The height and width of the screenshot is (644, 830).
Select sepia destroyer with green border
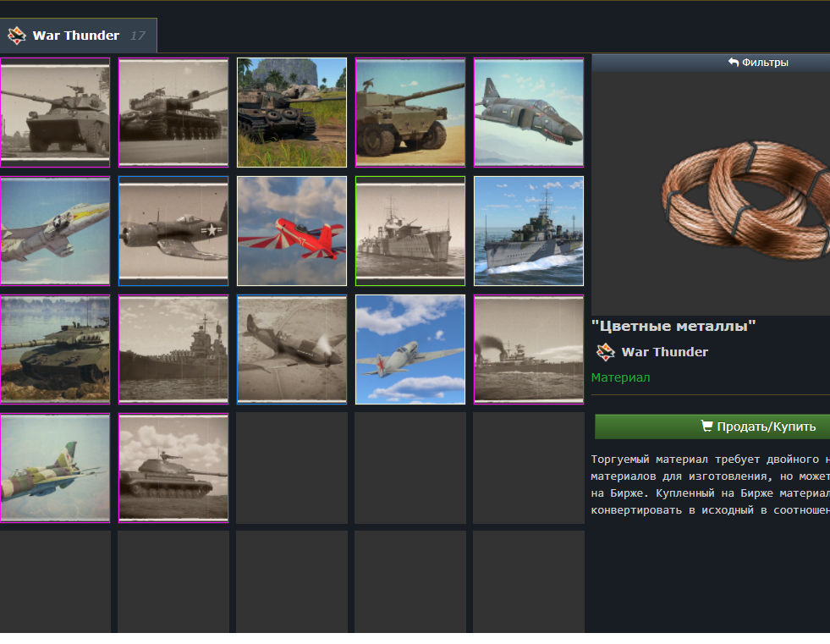pyautogui.click(x=410, y=231)
